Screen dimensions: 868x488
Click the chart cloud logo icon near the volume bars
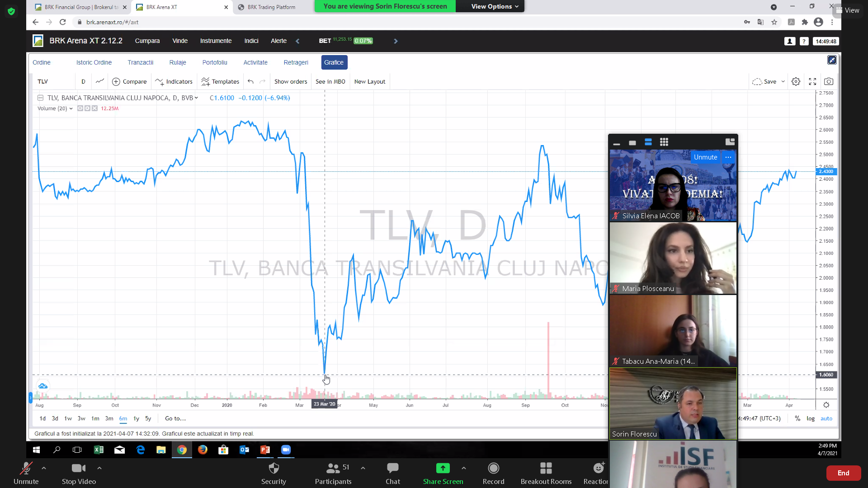43,386
